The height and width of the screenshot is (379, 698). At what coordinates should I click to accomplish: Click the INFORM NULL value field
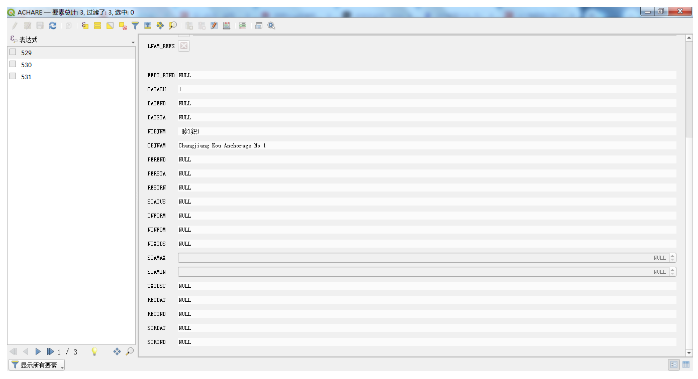(427, 216)
